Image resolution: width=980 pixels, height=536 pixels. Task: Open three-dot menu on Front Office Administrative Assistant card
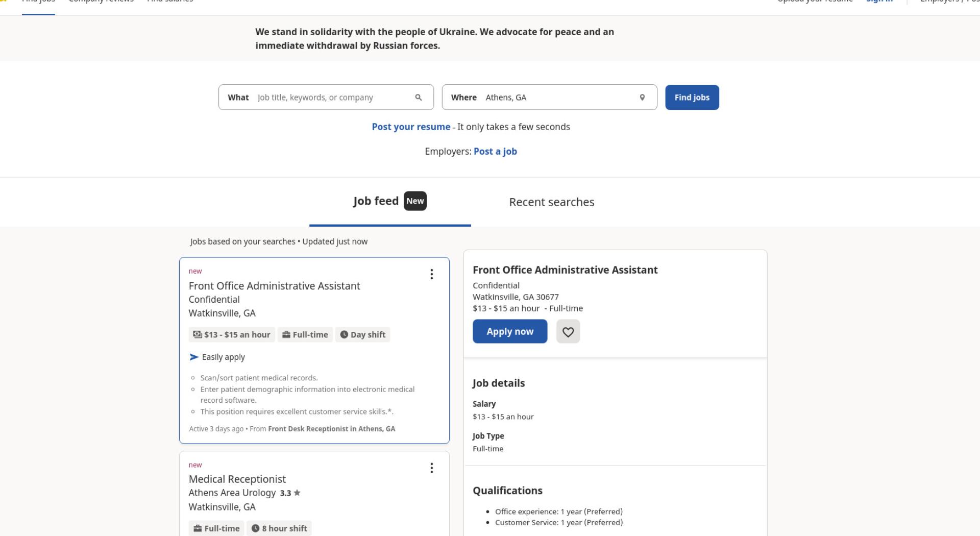[432, 275]
